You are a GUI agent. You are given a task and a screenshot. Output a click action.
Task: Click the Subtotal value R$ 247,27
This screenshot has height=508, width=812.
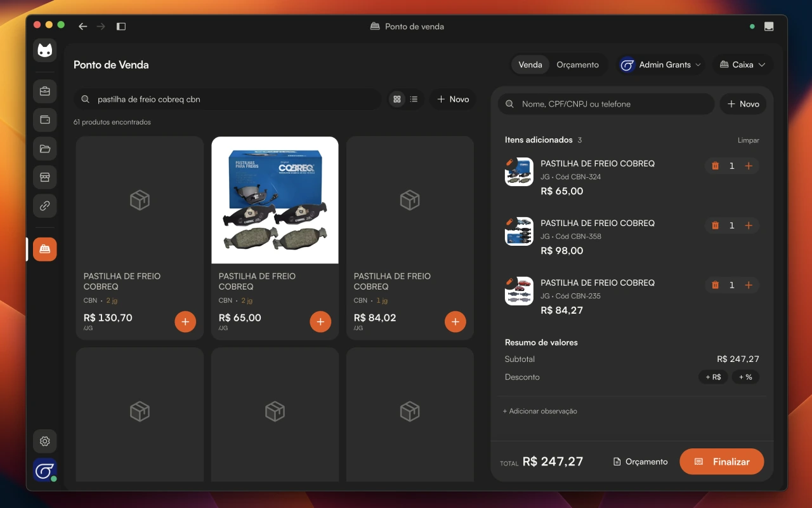tap(738, 359)
